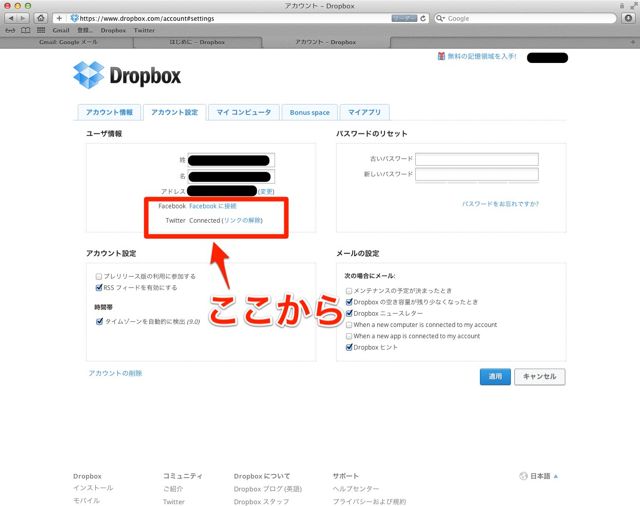The image size is (640, 506).
Task: Open the home page via the house icon
Action: [x=40, y=18]
